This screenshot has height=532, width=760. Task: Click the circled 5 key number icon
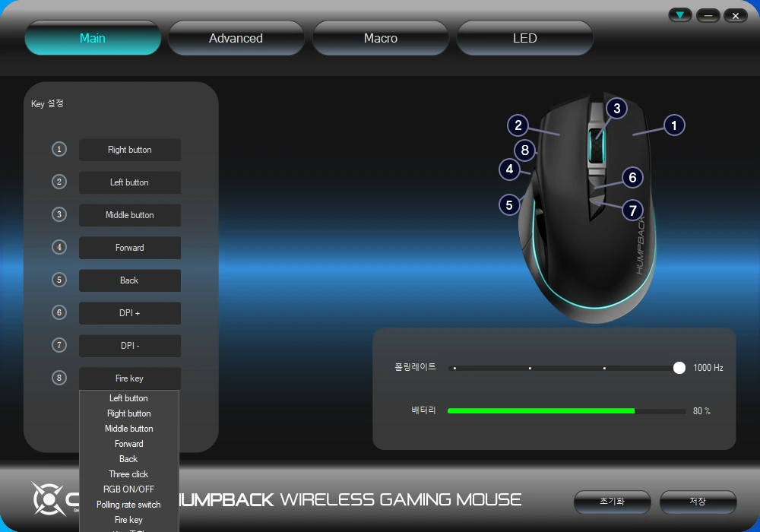pos(59,280)
